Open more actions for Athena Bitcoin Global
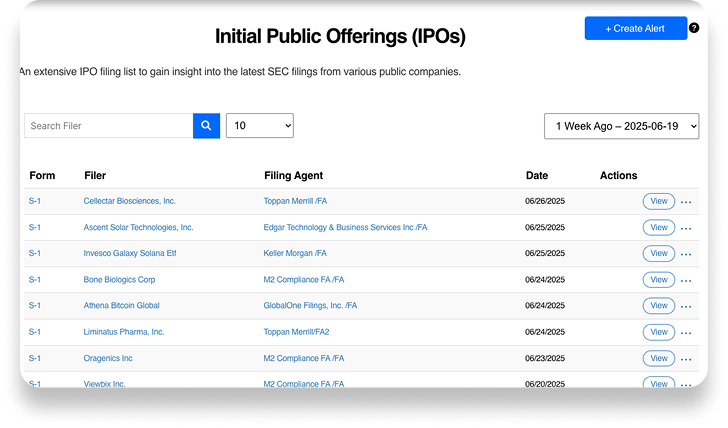This screenshot has height=428, width=728. tap(686, 306)
